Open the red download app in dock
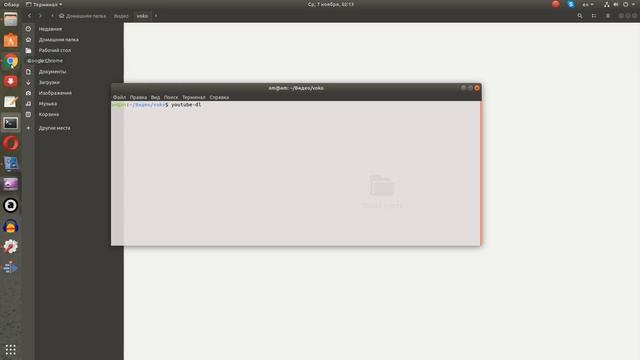 tap(11, 82)
